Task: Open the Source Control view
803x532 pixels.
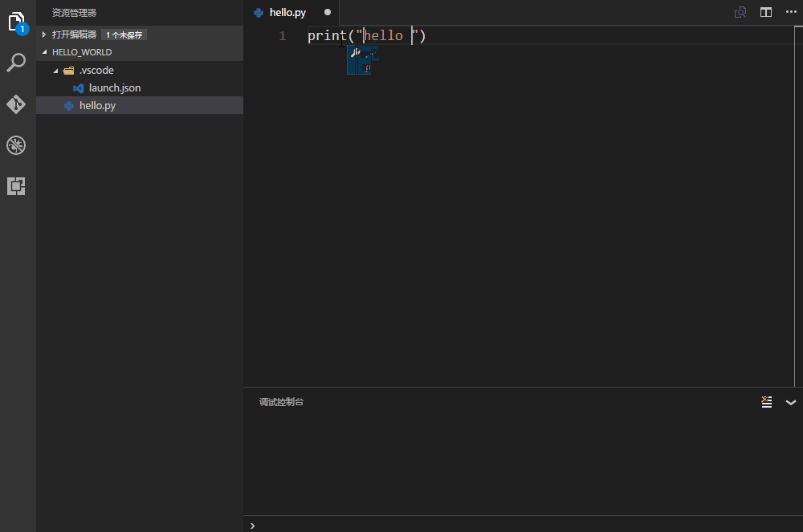Action: 17,104
